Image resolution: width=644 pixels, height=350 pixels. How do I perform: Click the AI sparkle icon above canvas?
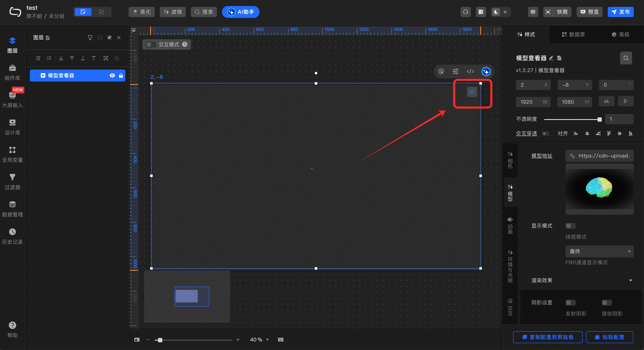coord(486,71)
